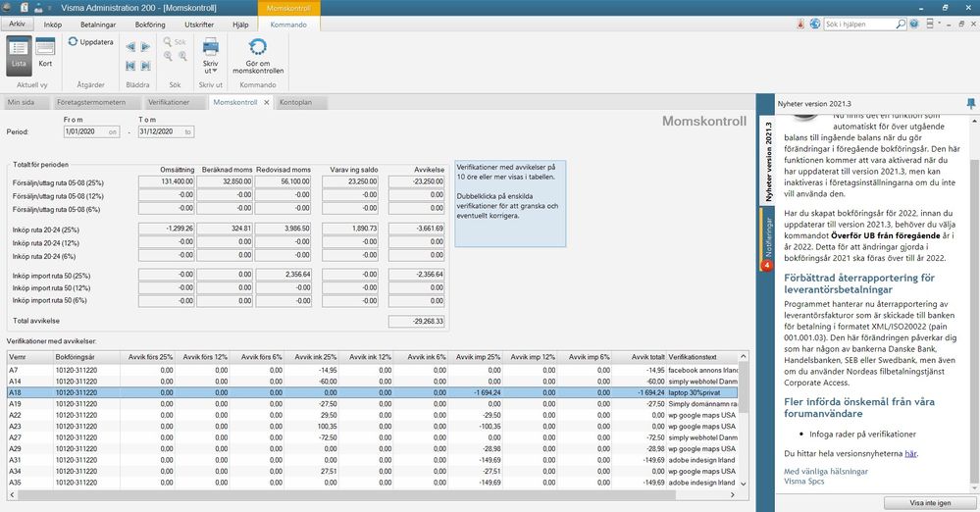Open the thermometer icon near help search
This screenshot has width=980, height=512.
pyautogui.click(x=800, y=24)
